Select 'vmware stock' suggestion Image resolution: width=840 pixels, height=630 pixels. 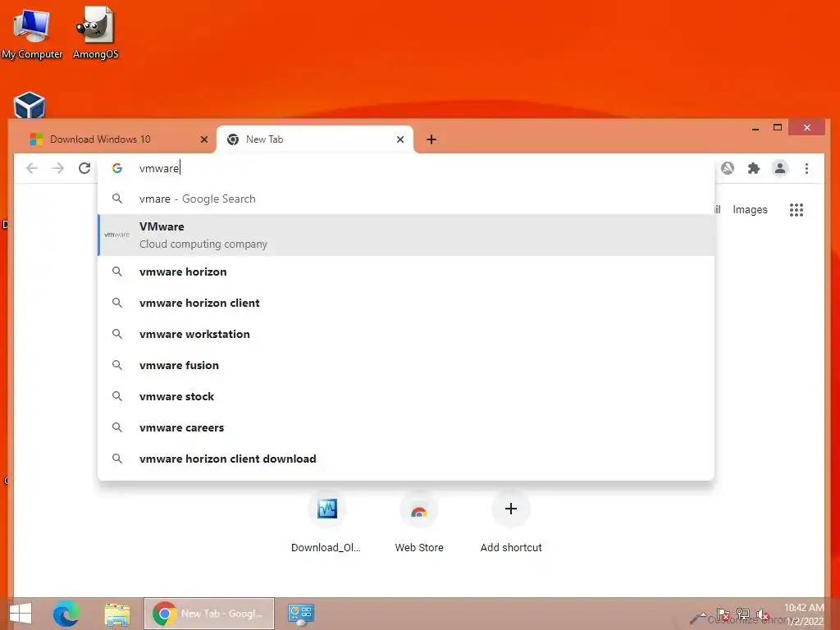[x=405, y=396]
